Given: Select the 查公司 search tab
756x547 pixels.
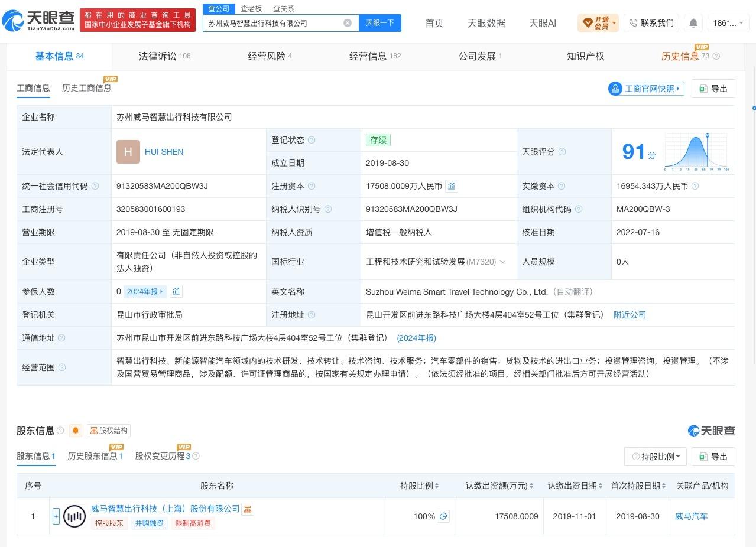Looking at the screenshot, I should click(x=219, y=9).
